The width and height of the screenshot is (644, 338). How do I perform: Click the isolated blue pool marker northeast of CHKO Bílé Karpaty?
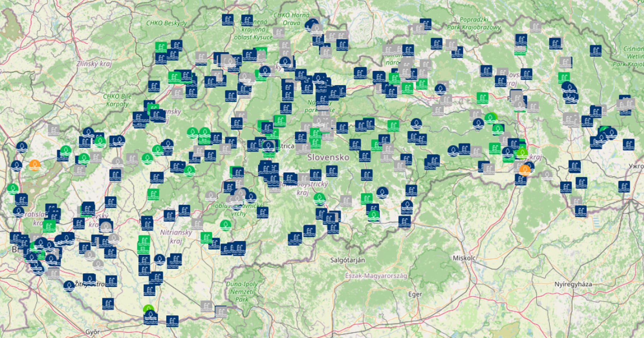tap(154, 86)
